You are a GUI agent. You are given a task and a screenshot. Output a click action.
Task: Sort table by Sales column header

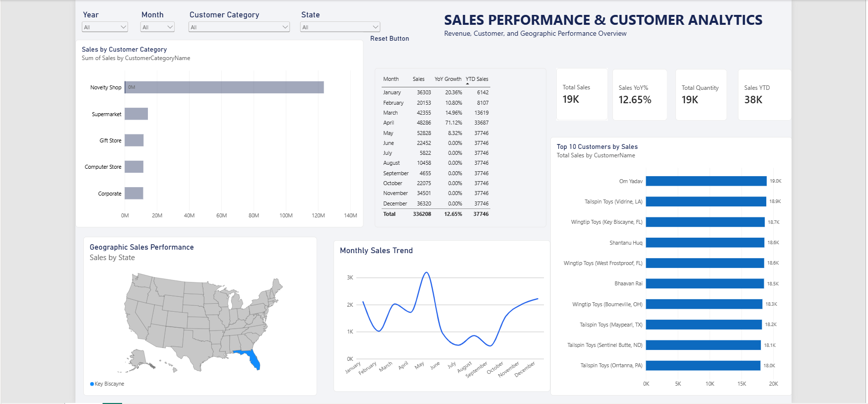coord(418,79)
